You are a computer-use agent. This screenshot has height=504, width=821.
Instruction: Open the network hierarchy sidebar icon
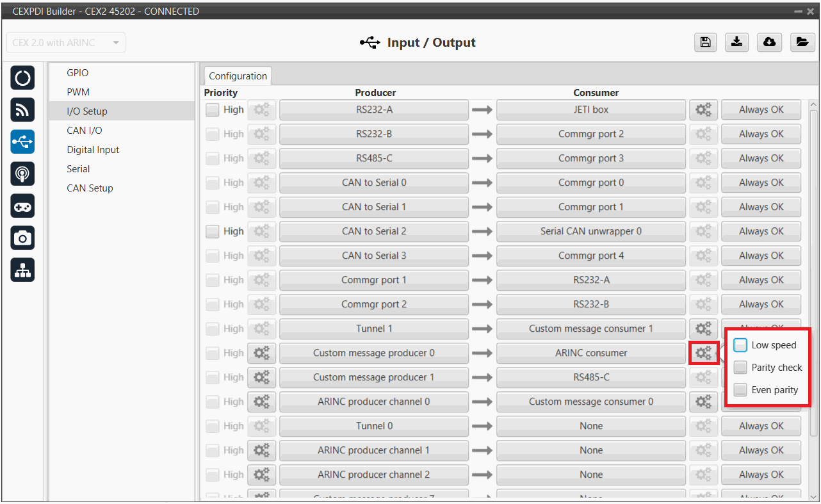tap(22, 271)
